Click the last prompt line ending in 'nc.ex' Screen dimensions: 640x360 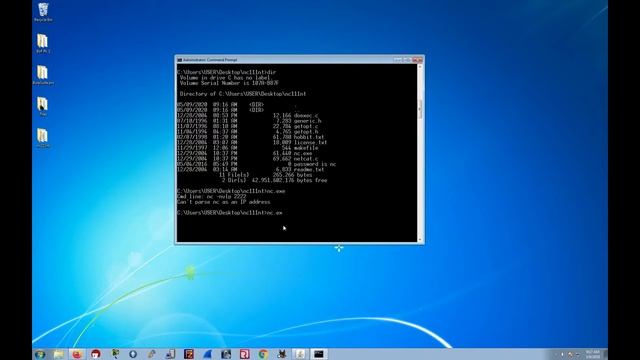[x=230, y=213]
